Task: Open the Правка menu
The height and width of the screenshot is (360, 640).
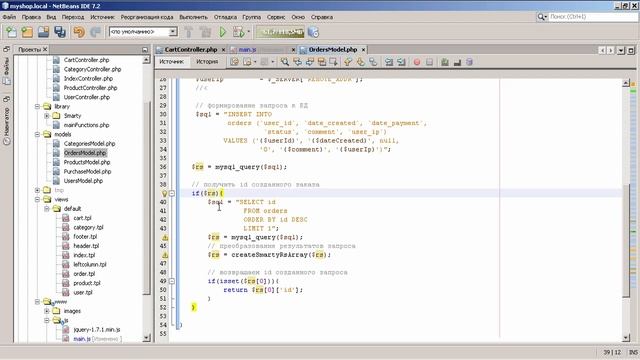Action: coord(31,17)
